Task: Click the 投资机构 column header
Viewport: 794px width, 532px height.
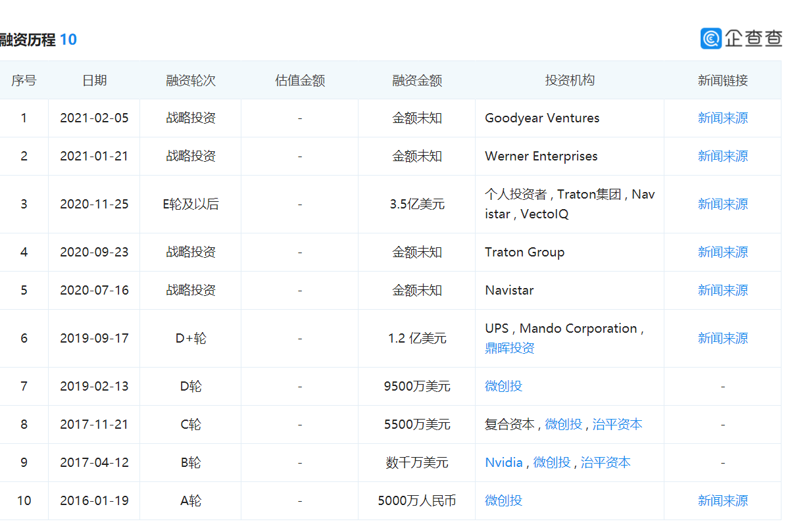Action: click(570, 80)
